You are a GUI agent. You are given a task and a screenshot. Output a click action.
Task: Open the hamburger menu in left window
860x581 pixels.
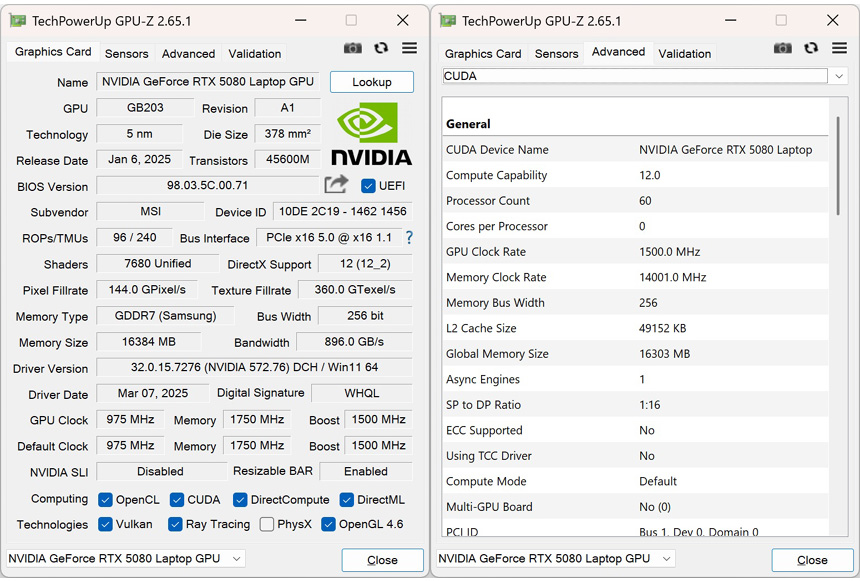pyautogui.click(x=409, y=48)
